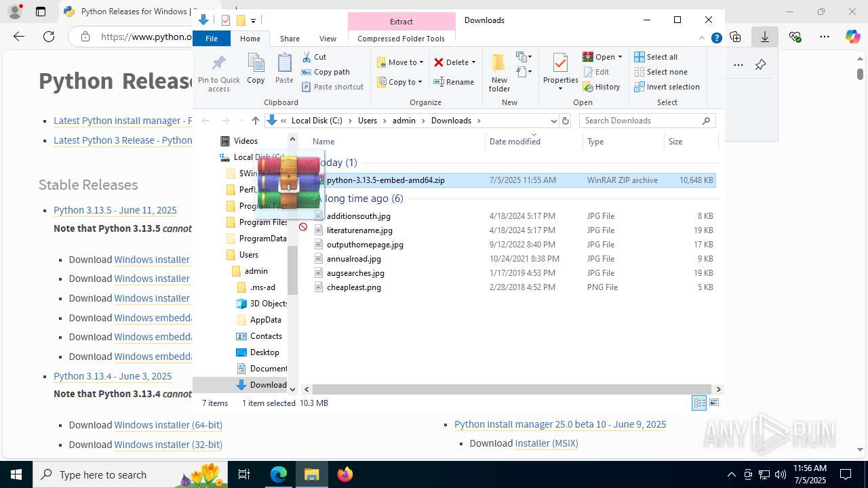
Task: Click the Up one level arrow
Action: (255, 121)
